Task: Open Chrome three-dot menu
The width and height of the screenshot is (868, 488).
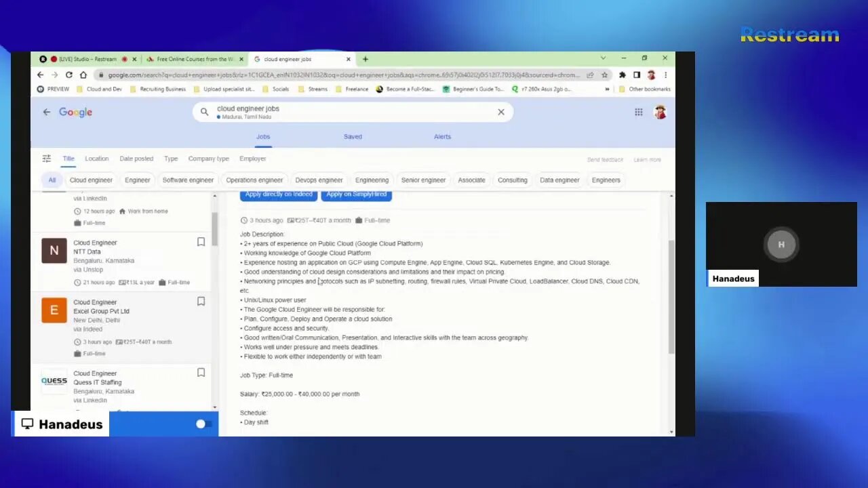Action: click(665, 75)
